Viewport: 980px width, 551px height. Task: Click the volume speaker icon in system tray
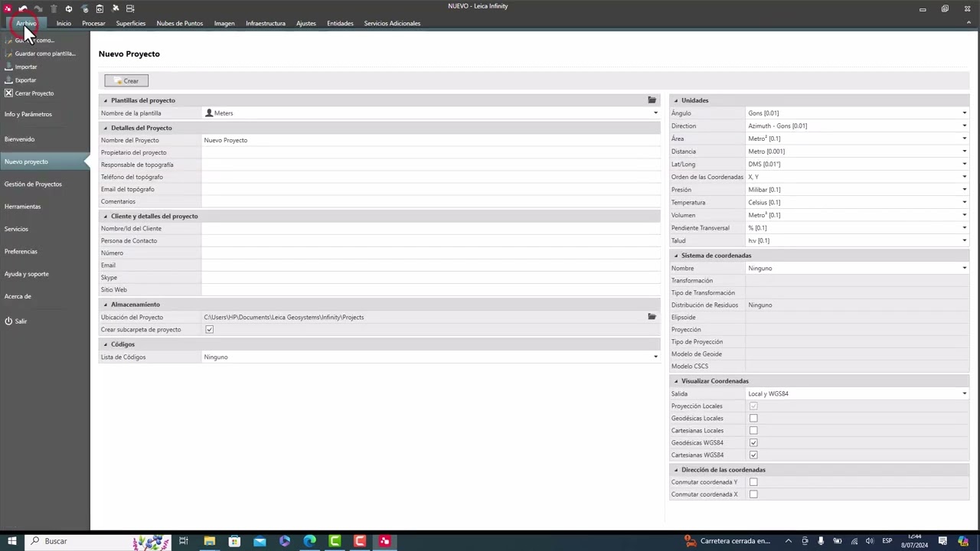(x=871, y=541)
